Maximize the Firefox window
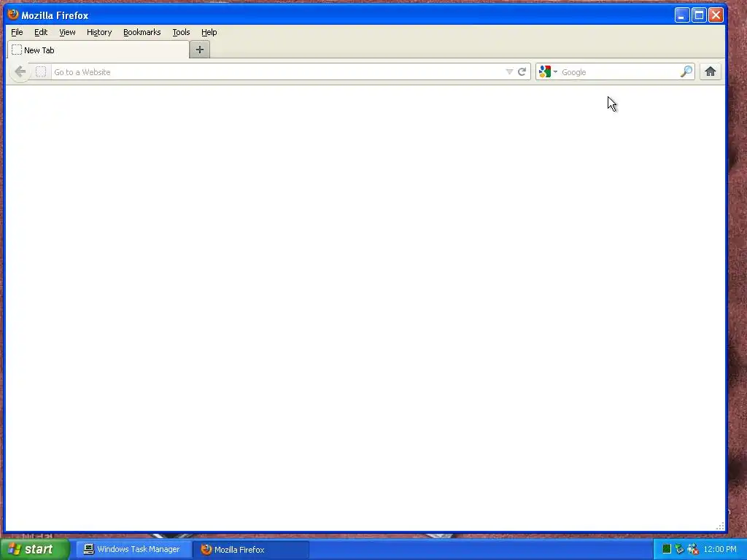The height and width of the screenshot is (560, 747). (x=699, y=15)
